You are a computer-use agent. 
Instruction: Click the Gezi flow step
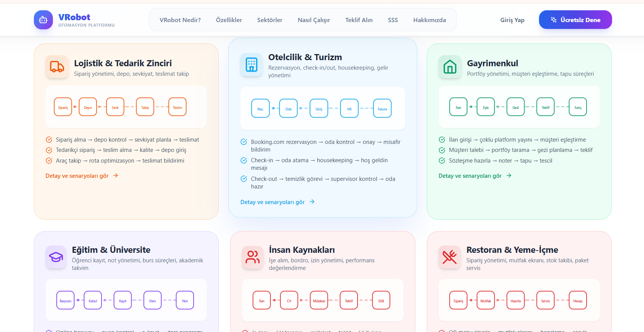click(515, 107)
